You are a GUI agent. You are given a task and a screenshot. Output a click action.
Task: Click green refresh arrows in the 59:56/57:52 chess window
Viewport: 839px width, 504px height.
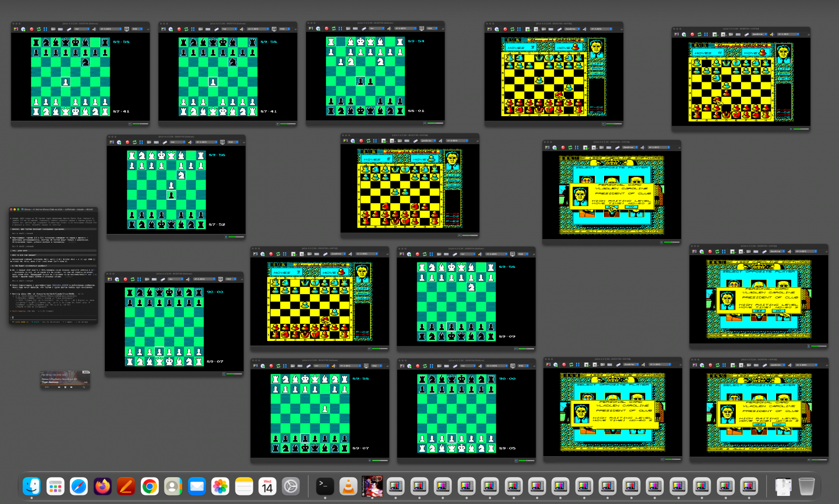coord(134,142)
